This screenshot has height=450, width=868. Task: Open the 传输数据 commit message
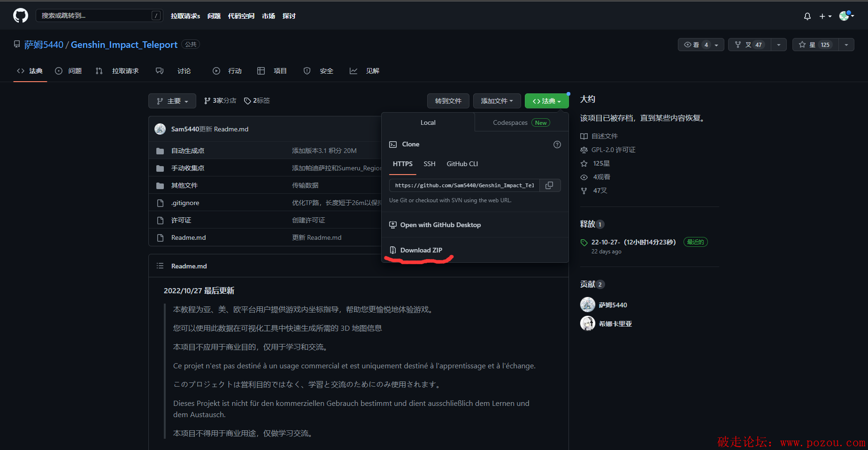coord(305,185)
